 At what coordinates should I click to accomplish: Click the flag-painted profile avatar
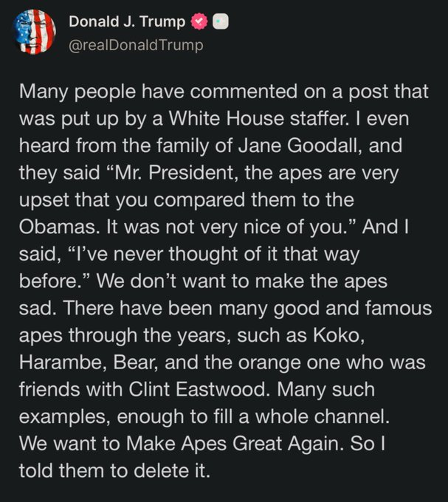click(34, 32)
